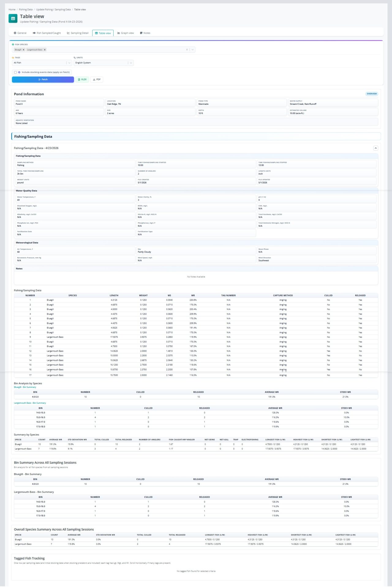Click water supply value Stream/Creek, Rain/Runoff
392x587 pixels.
click(x=303, y=104)
